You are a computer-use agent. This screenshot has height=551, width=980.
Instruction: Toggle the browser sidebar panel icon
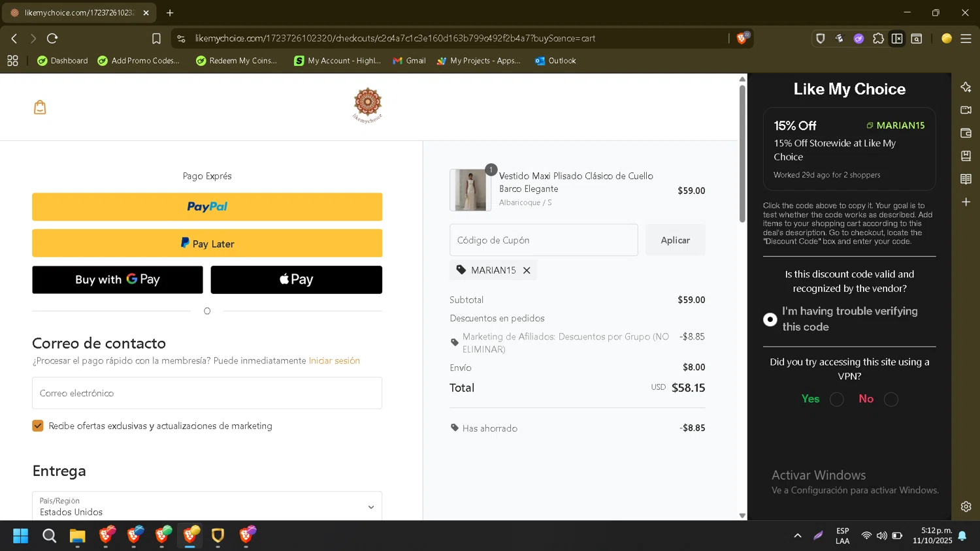897,39
